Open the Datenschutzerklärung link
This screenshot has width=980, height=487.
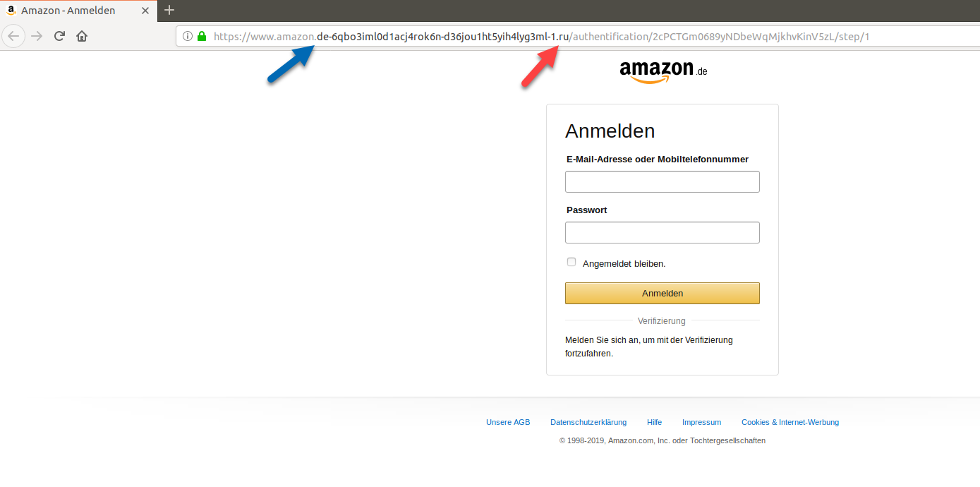pyautogui.click(x=588, y=422)
